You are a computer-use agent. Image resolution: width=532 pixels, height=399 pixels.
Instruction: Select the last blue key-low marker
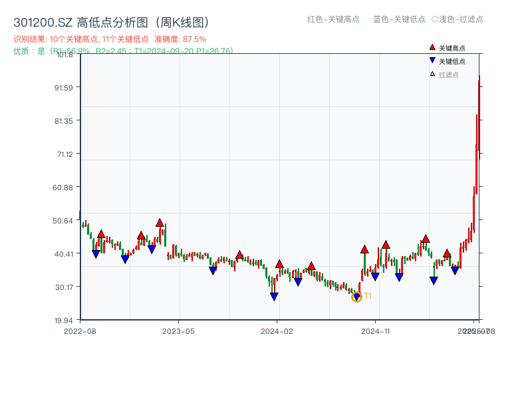pyautogui.click(x=455, y=271)
